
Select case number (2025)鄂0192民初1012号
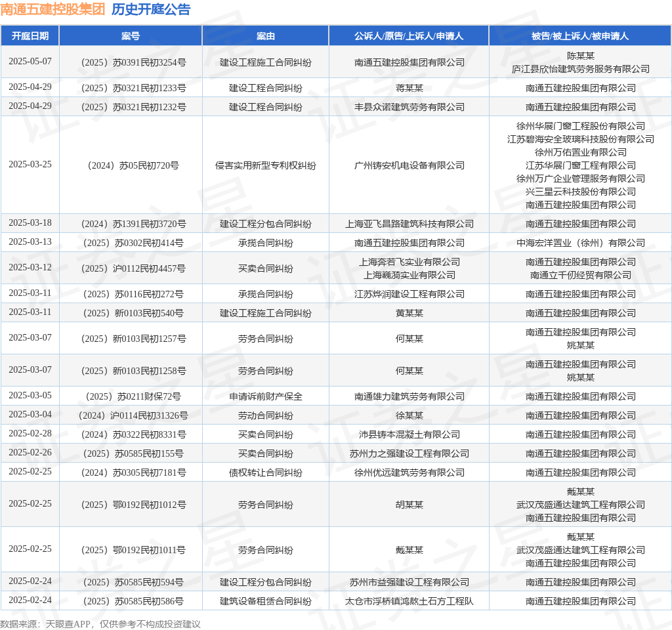(x=134, y=505)
